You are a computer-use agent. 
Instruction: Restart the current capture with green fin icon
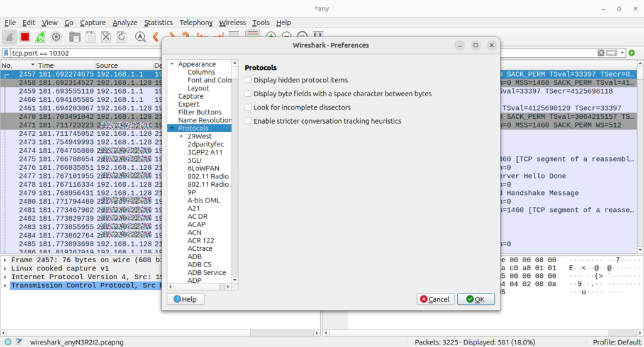click(40, 37)
